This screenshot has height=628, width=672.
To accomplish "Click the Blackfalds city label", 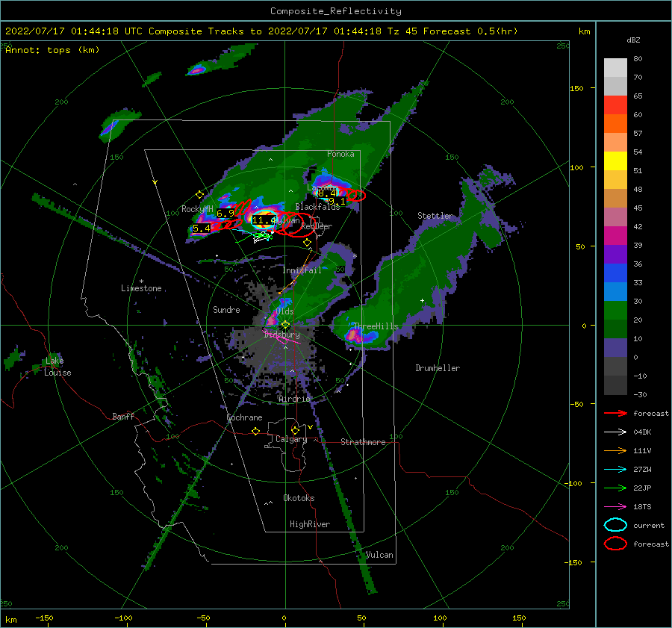I will click(x=317, y=207).
